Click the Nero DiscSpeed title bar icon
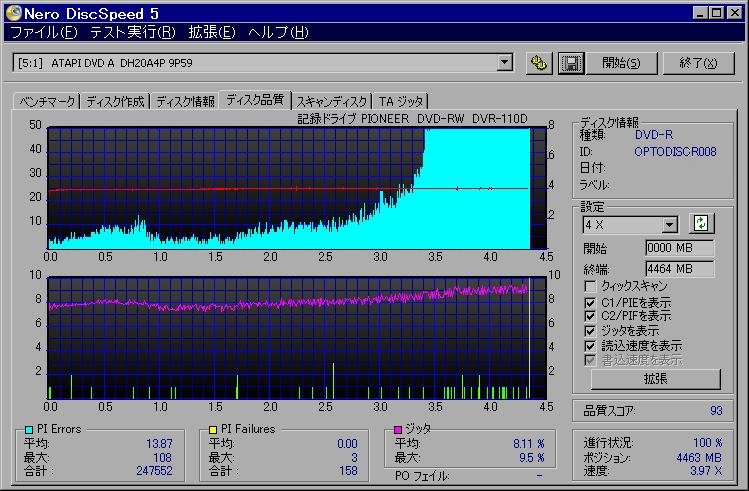 [x=13, y=13]
